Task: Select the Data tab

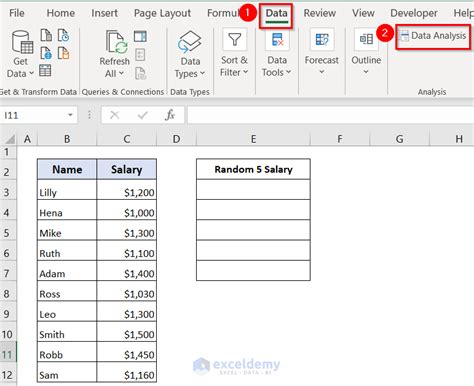Action: pyautogui.click(x=276, y=14)
